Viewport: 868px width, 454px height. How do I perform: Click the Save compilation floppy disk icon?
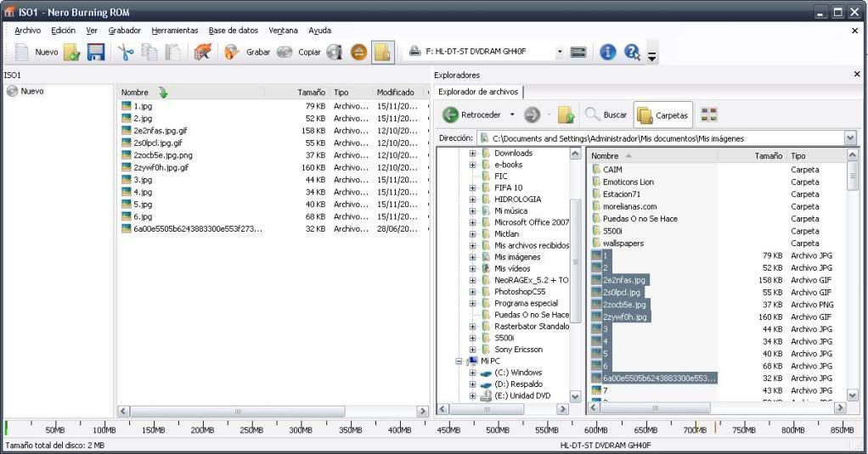96,53
